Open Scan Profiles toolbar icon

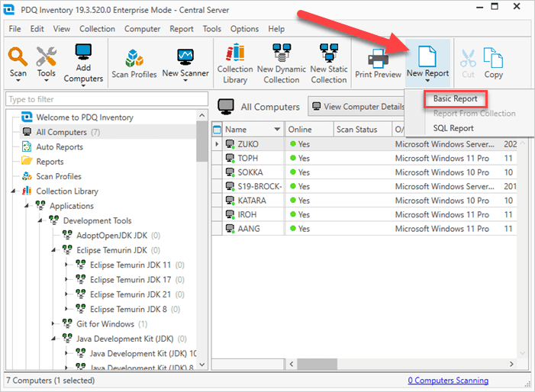click(134, 58)
